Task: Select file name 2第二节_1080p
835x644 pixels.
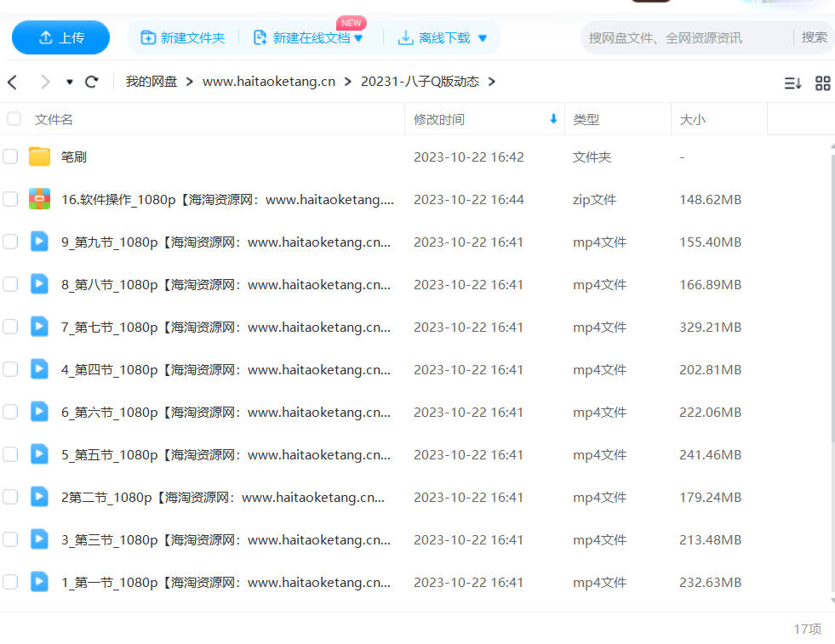Action: [x=223, y=498]
